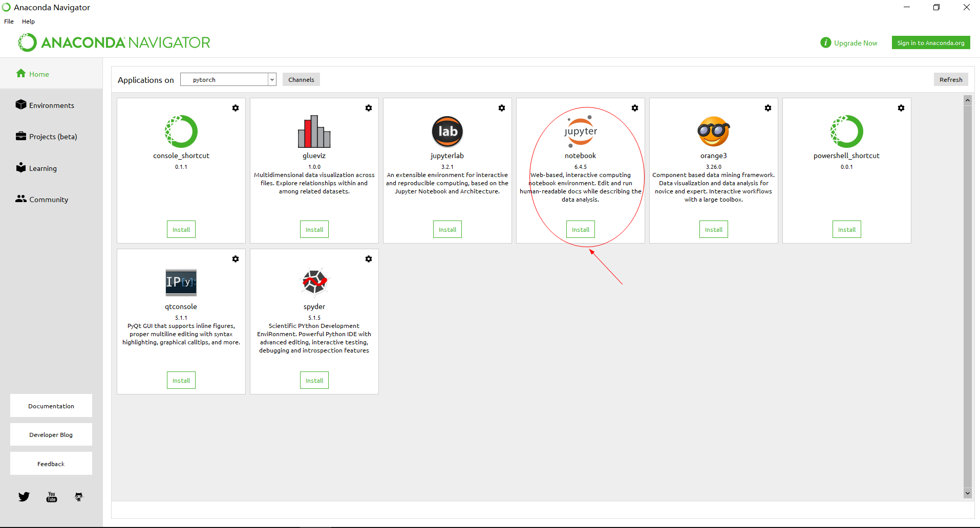Click the vertical scrollbar thumb

tap(968, 297)
